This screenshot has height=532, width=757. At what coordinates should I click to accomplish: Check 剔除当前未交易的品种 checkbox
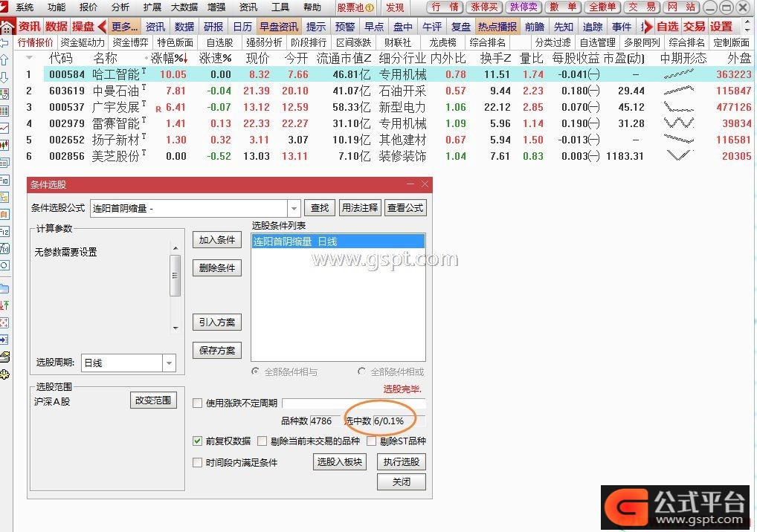[262, 441]
